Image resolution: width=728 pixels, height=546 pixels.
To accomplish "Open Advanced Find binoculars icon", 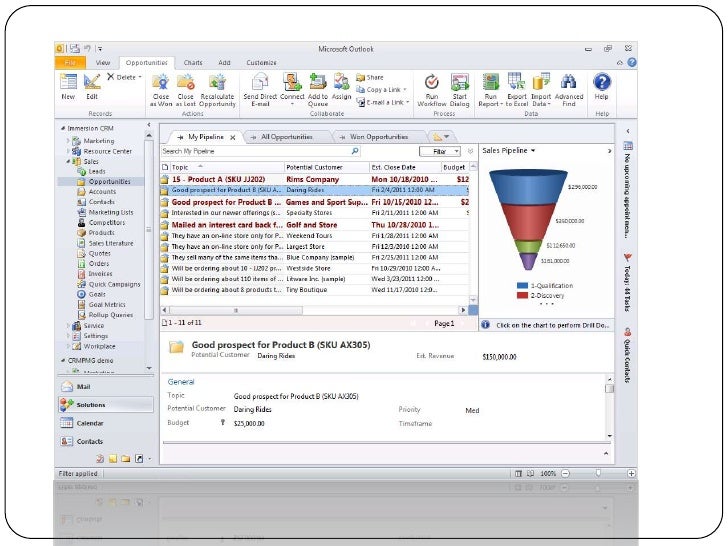I will click(568, 83).
